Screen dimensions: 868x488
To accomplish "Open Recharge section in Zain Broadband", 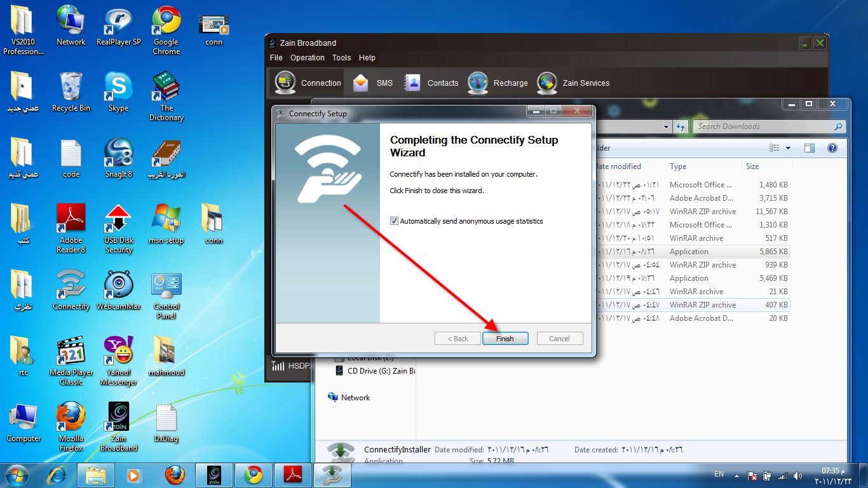I will pyautogui.click(x=498, y=83).
